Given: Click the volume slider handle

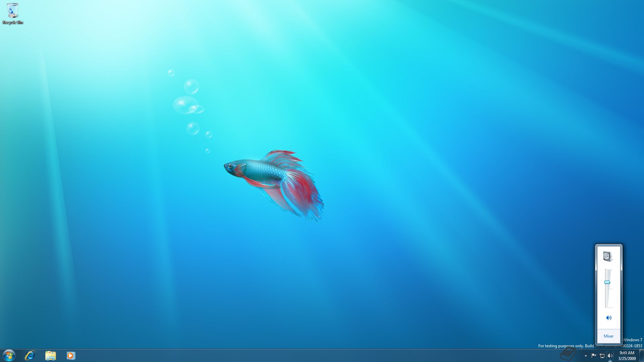Looking at the screenshot, I should [x=607, y=283].
